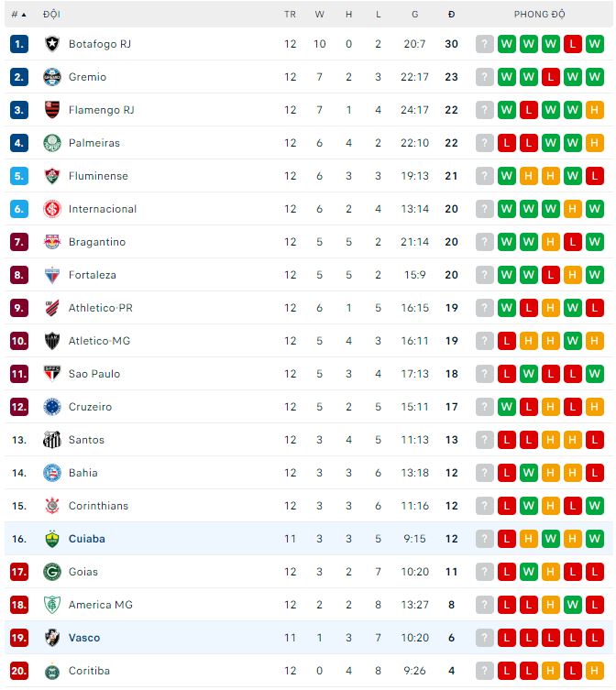Click the America MG crest
616x690 pixels.
(x=52, y=605)
